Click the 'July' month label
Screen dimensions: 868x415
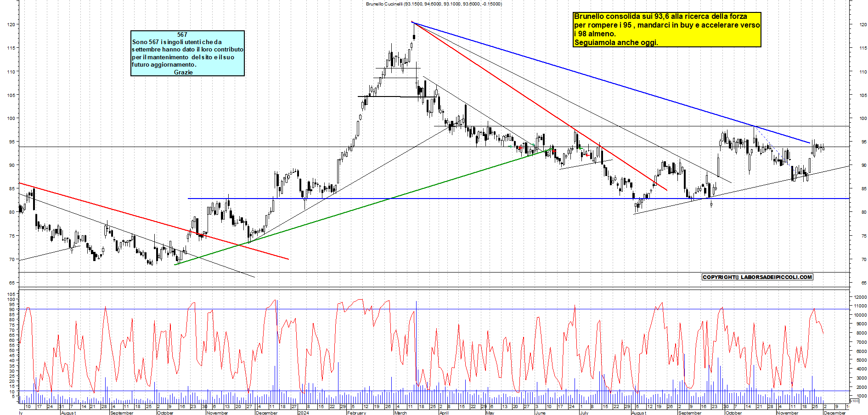(x=584, y=413)
